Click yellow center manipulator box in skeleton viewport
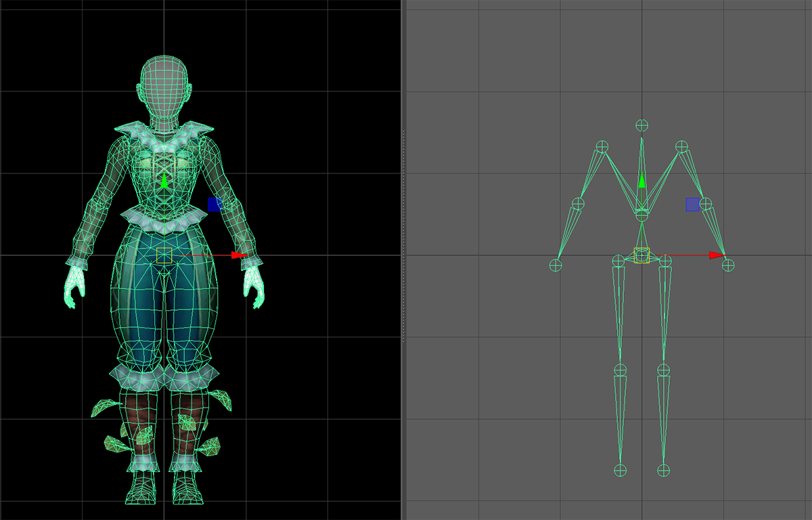 point(641,255)
